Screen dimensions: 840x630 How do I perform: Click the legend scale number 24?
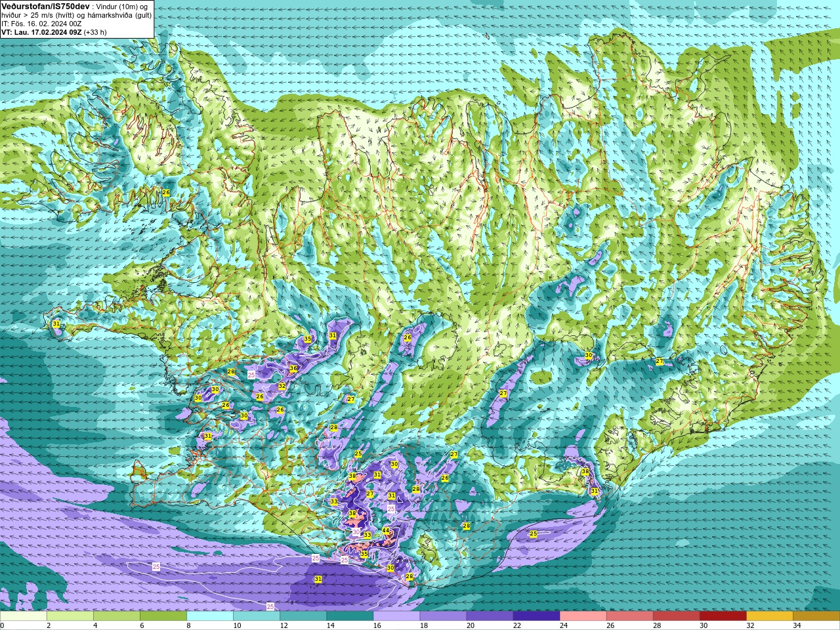pyautogui.click(x=564, y=625)
